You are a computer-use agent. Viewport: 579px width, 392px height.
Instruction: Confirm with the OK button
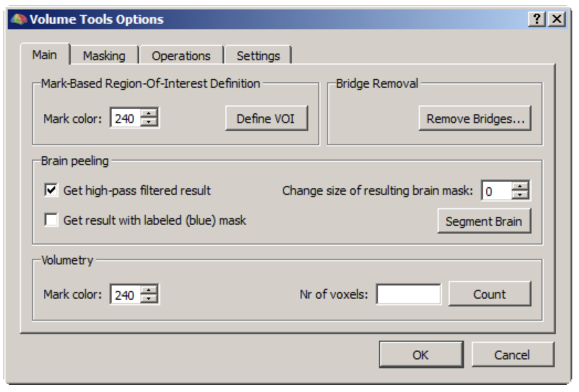(420, 355)
